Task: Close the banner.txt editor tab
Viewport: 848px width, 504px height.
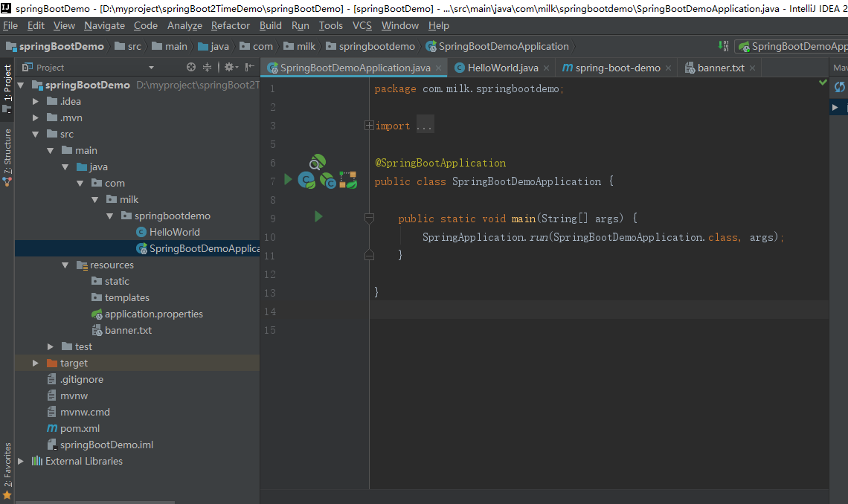Action: (x=752, y=68)
